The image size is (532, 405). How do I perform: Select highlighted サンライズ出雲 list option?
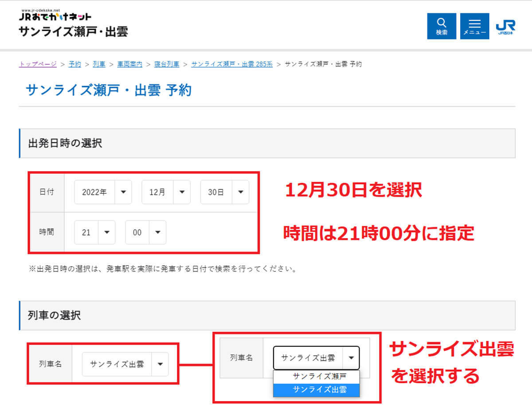point(317,389)
